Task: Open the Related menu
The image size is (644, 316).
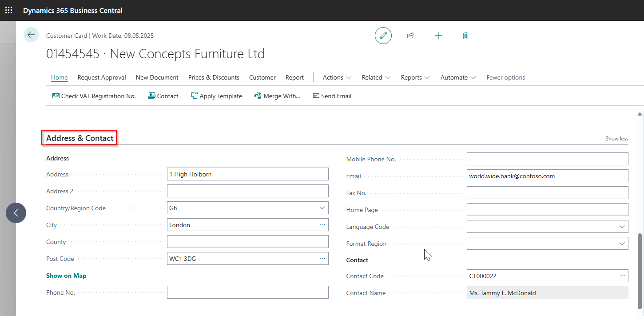Action: pyautogui.click(x=376, y=77)
